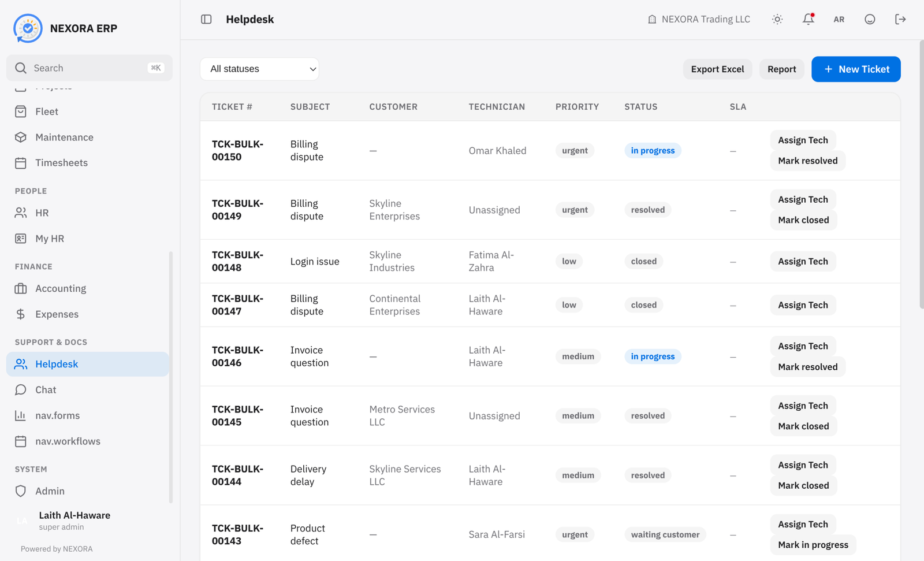Click the logout icon
The width and height of the screenshot is (924, 561).
coord(900,19)
